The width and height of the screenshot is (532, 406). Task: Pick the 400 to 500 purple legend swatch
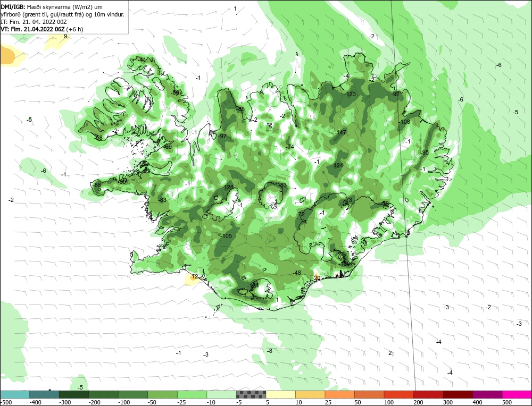487,394
